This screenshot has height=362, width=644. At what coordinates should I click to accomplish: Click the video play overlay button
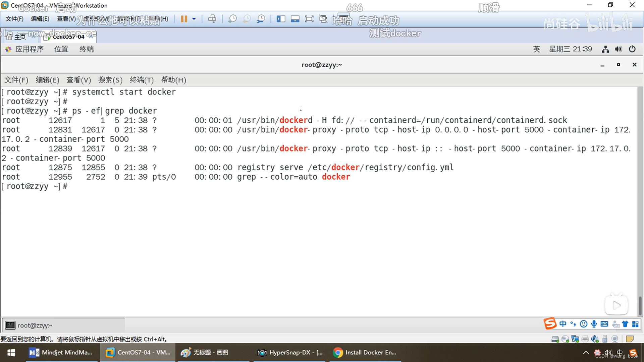[616, 305]
